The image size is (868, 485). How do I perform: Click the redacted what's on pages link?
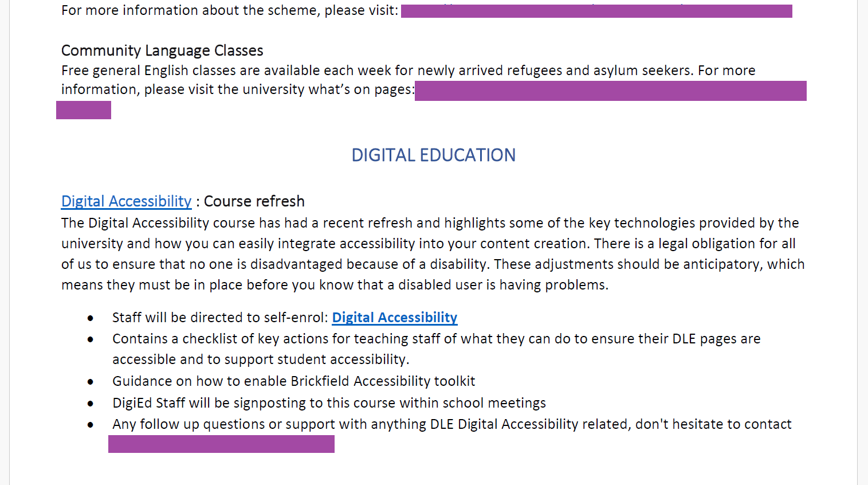[x=610, y=91]
